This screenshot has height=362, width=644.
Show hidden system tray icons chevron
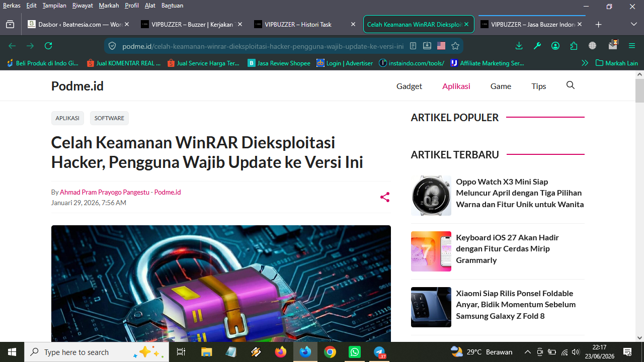527,352
